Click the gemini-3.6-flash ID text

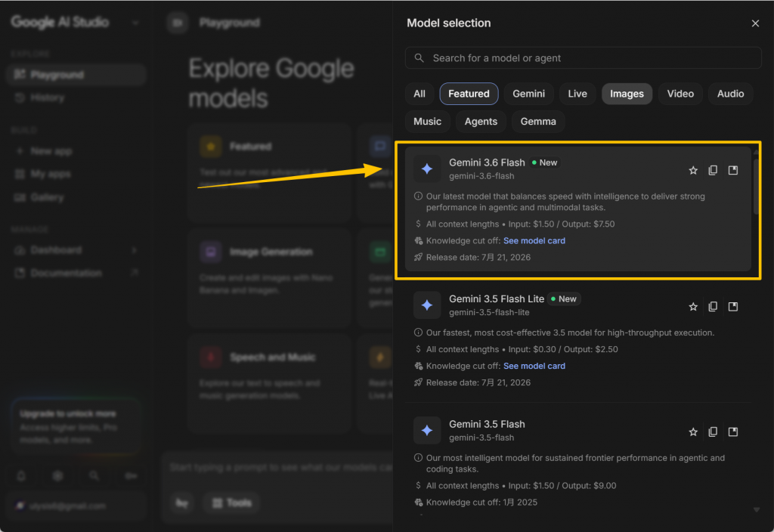point(481,176)
